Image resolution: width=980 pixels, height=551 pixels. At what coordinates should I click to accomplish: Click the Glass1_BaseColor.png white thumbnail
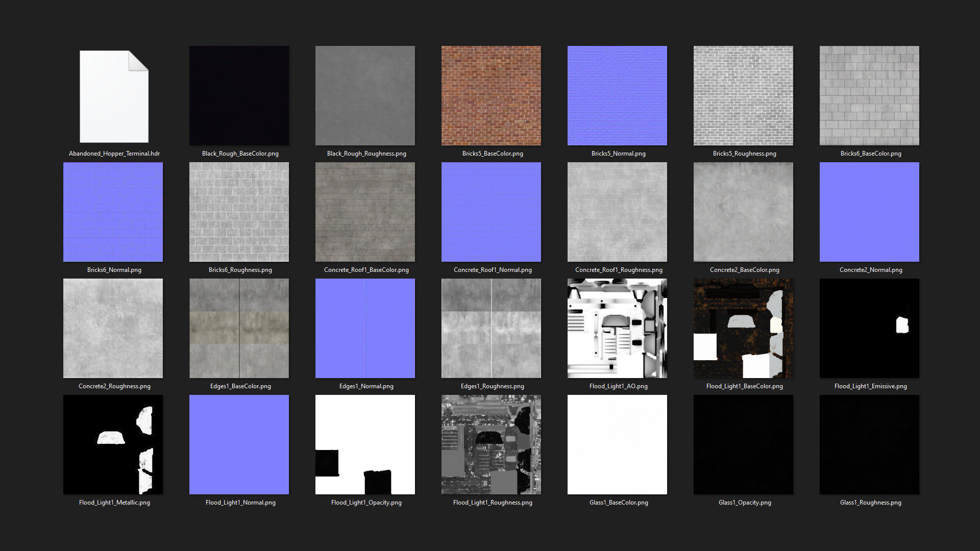[x=617, y=444]
